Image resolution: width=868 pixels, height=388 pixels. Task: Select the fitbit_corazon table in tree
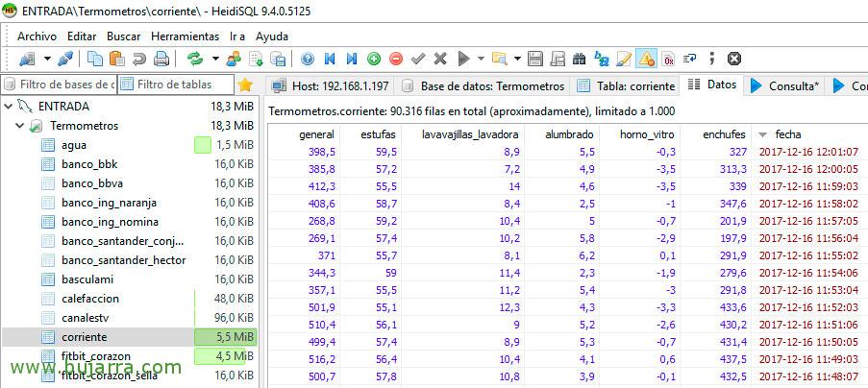pos(95,356)
